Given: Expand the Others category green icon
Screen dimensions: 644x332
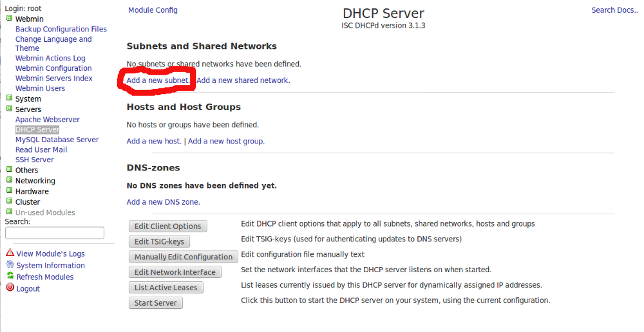Looking at the screenshot, I should (9, 170).
